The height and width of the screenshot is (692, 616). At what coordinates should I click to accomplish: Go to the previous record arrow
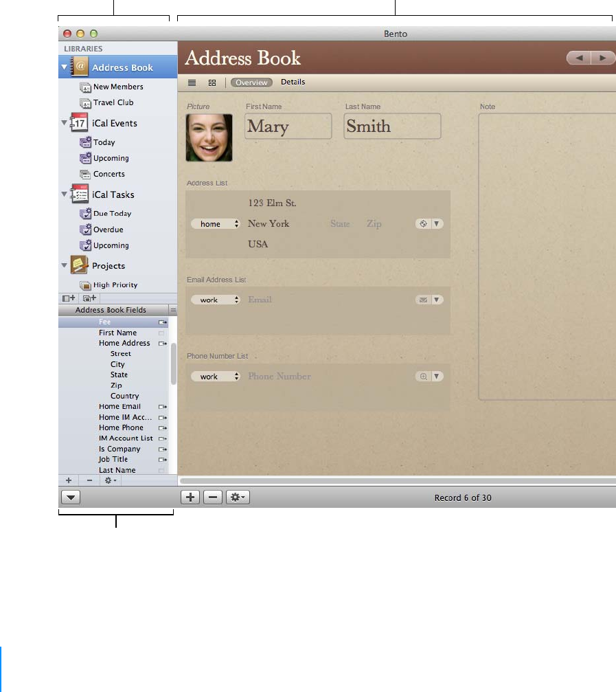579,58
